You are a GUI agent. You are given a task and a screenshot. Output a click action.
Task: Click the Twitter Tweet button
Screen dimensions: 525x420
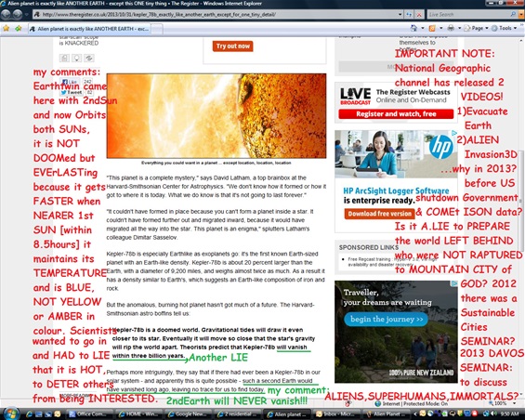[x=72, y=92]
